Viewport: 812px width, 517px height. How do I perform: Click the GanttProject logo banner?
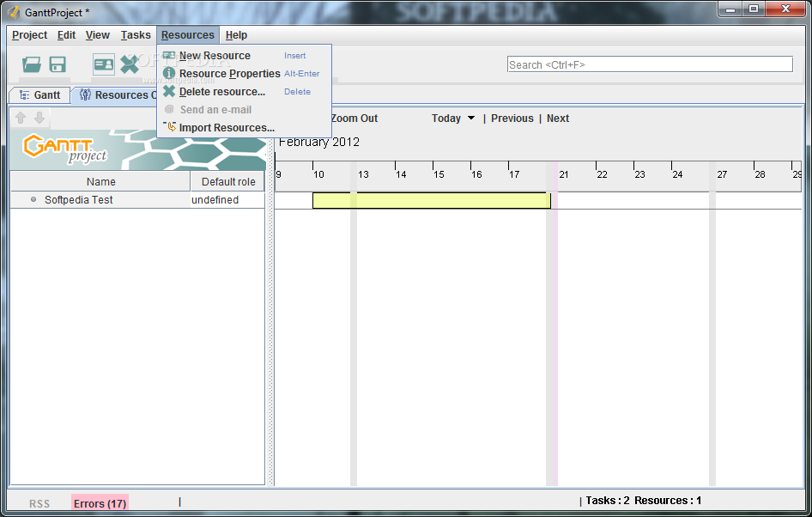pos(137,149)
